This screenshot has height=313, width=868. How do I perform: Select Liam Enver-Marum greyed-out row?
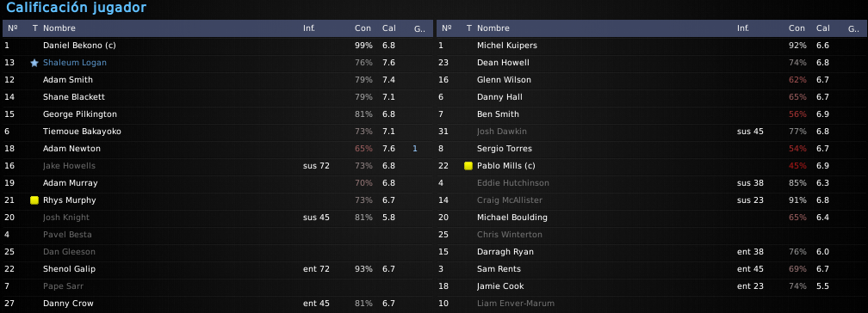[x=652, y=304]
